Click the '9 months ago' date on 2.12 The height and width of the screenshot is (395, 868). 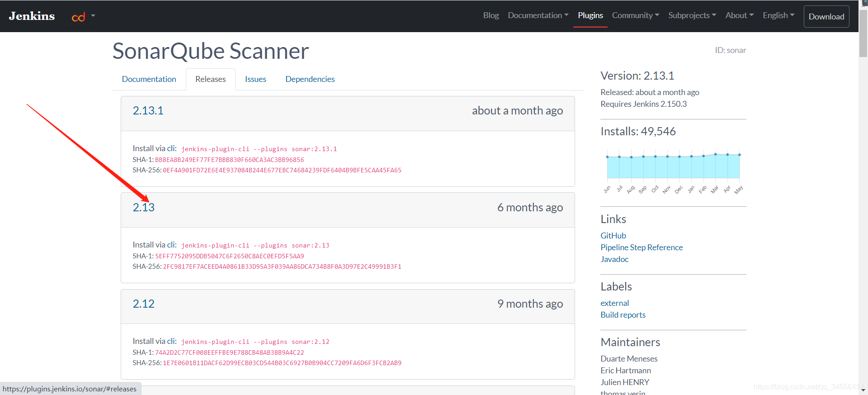coord(530,304)
